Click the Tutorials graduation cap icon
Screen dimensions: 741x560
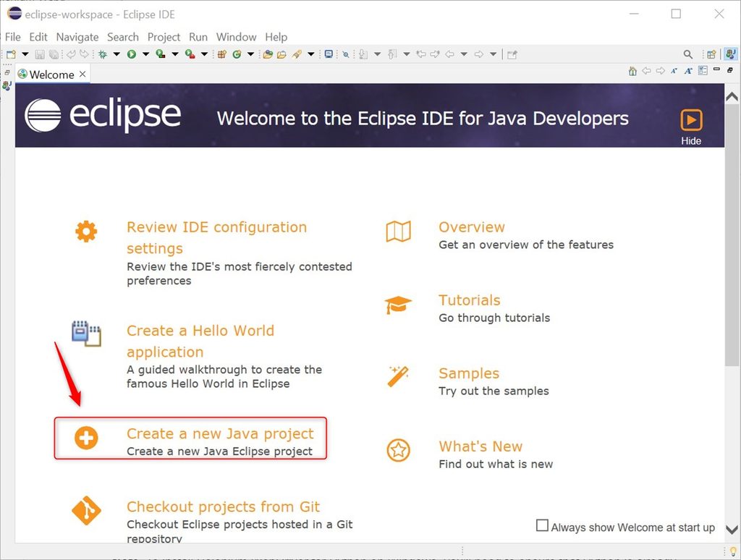pyautogui.click(x=398, y=305)
